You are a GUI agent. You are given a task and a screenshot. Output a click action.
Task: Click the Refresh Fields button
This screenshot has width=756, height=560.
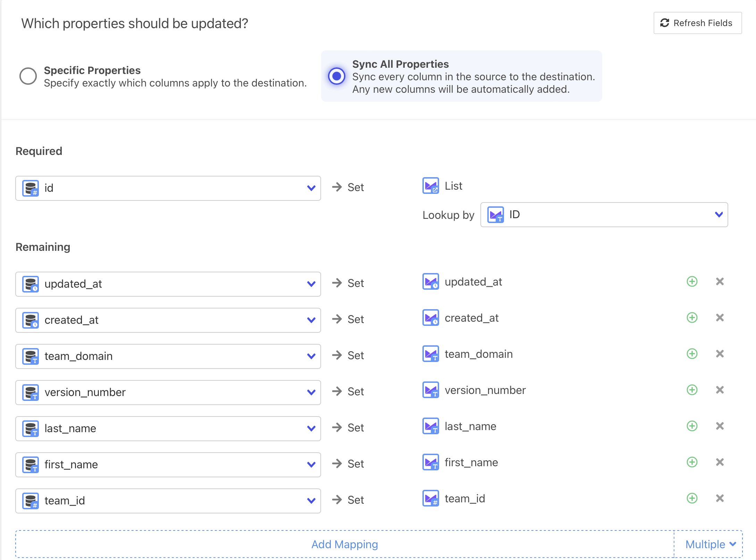pos(697,23)
